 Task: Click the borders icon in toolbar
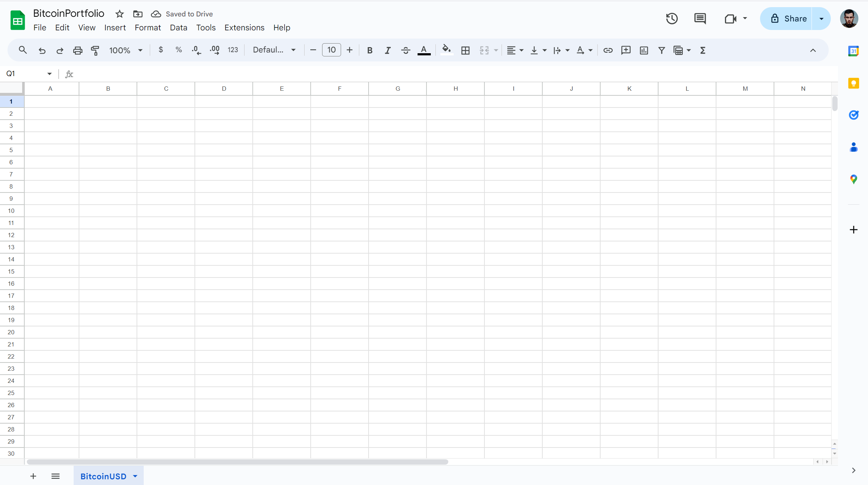[x=465, y=50]
